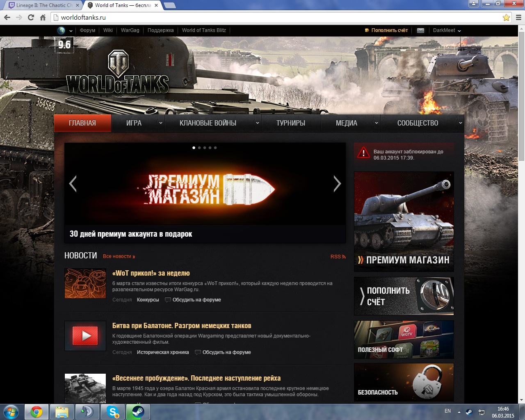Viewport: 525px width, 420px height.
Task: Click the Историческая хроника category link
Action: pyautogui.click(x=163, y=352)
